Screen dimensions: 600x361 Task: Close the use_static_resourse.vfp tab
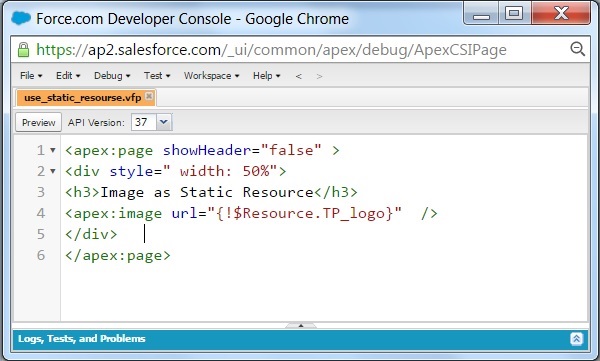click(149, 96)
